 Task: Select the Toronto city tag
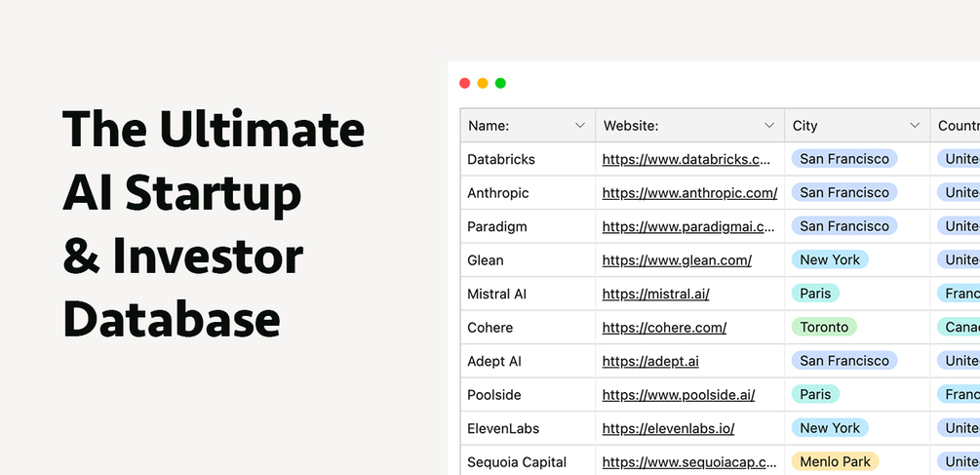pos(824,328)
